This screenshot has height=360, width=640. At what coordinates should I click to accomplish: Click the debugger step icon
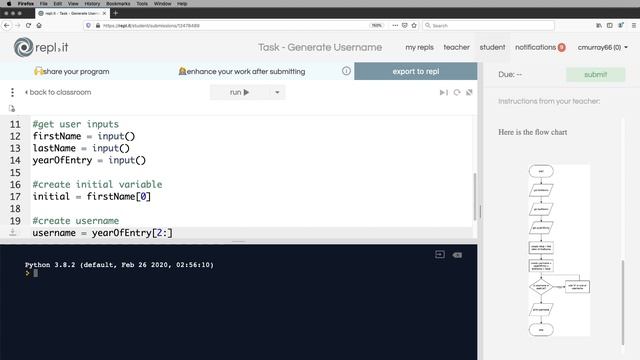click(x=444, y=93)
